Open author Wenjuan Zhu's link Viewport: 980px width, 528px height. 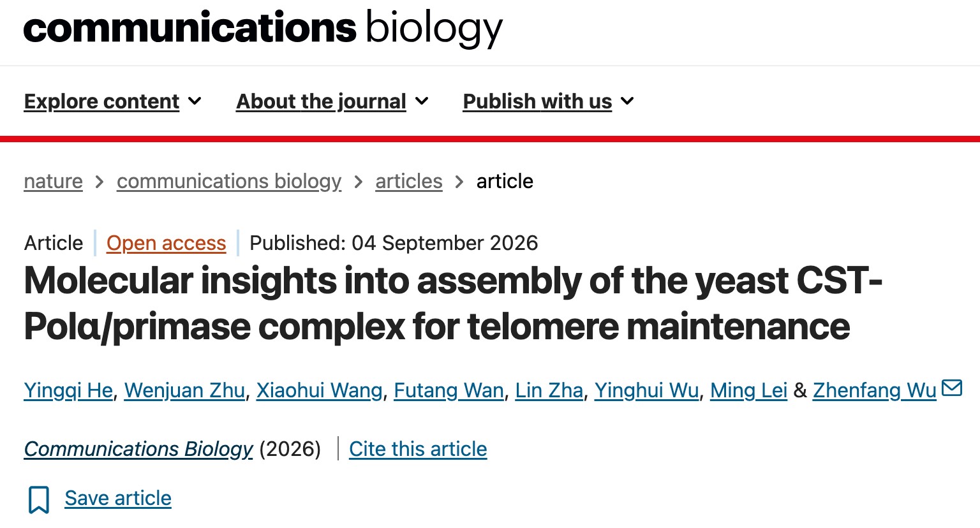pos(184,390)
